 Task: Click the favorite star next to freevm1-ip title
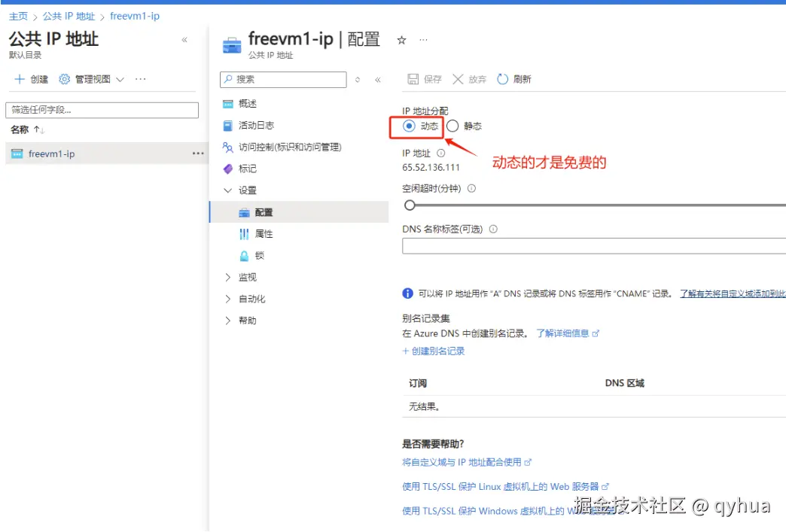401,40
